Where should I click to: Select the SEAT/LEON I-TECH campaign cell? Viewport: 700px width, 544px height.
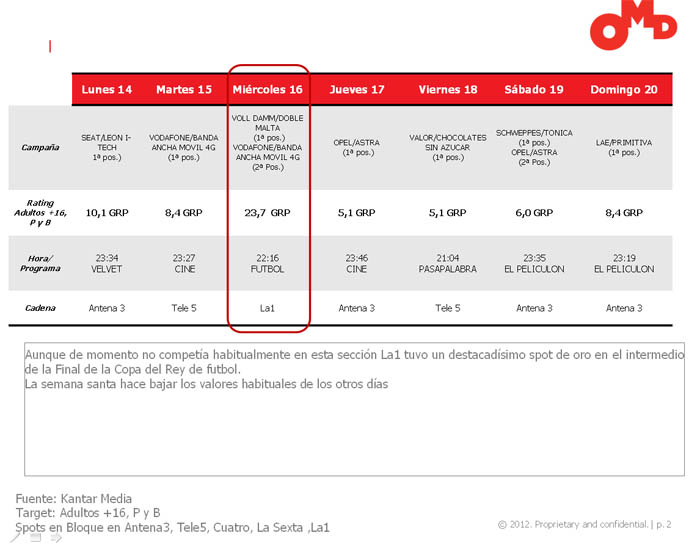click(x=106, y=147)
